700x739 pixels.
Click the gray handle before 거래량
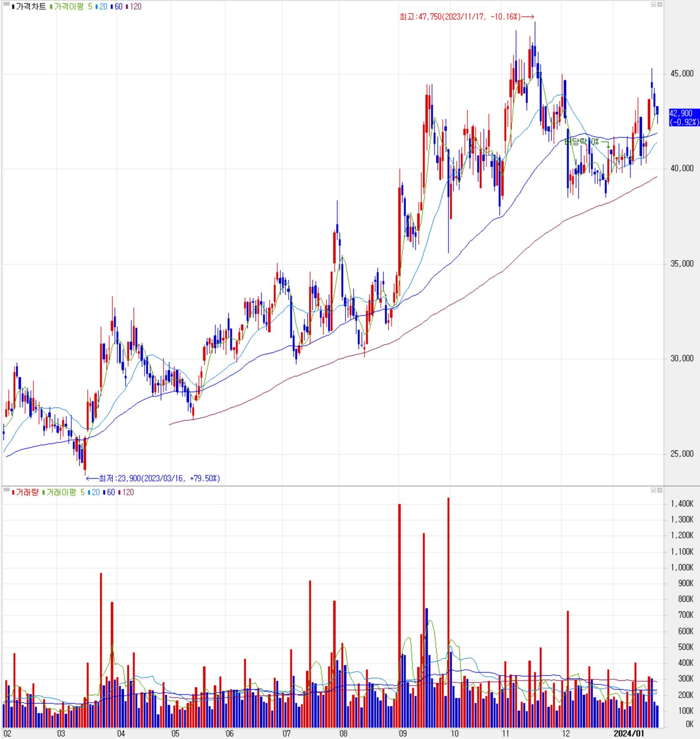pyautogui.click(x=6, y=490)
